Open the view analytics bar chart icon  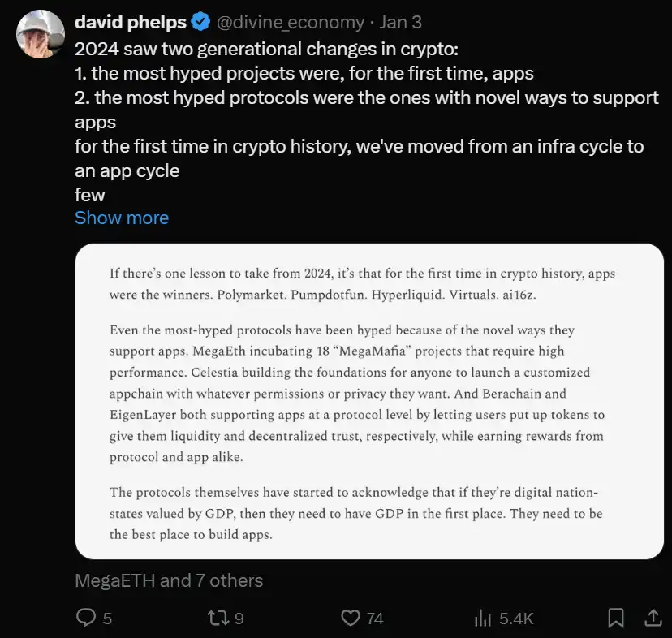pyautogui.click(x=484, y=619)
